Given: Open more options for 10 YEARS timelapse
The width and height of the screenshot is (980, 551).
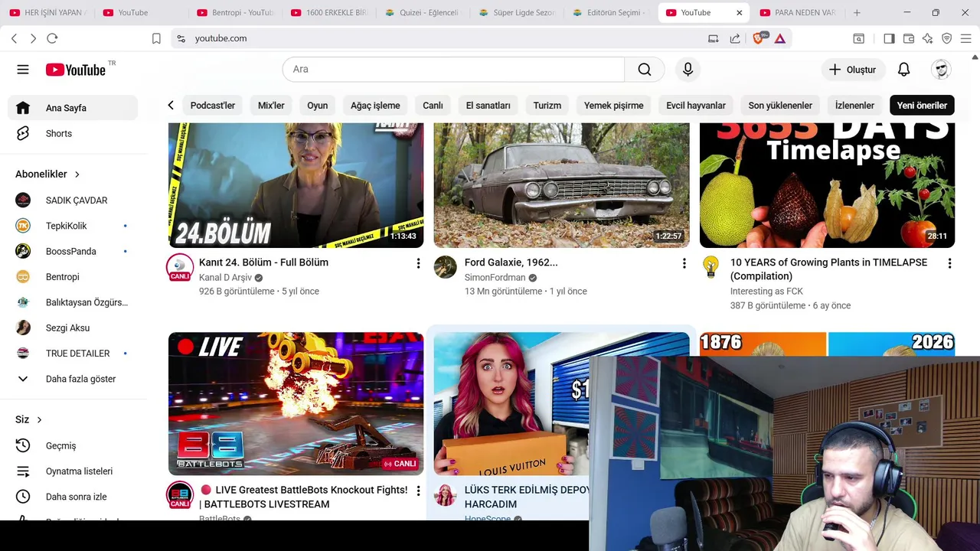Looking at the screenshot, I should tap(949, 263).
